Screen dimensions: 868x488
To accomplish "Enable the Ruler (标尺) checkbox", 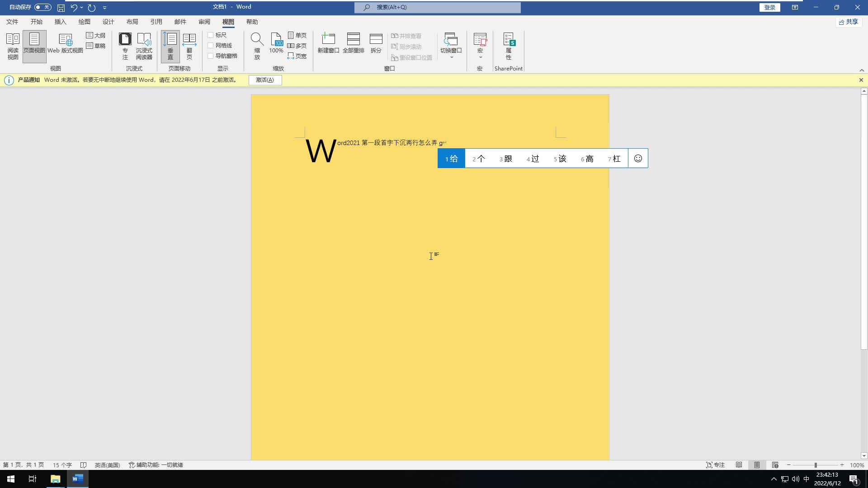I will pyautogui.click(x=210, y=35).
